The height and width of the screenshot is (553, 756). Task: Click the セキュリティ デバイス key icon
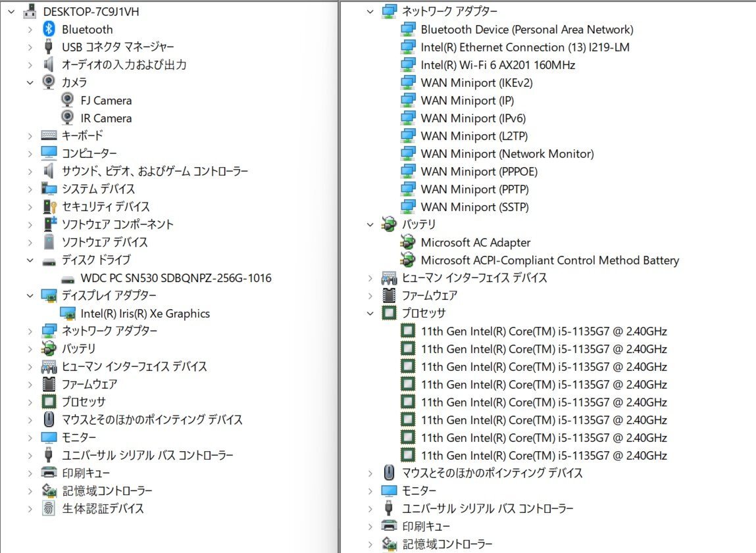(x=49, y=206)
